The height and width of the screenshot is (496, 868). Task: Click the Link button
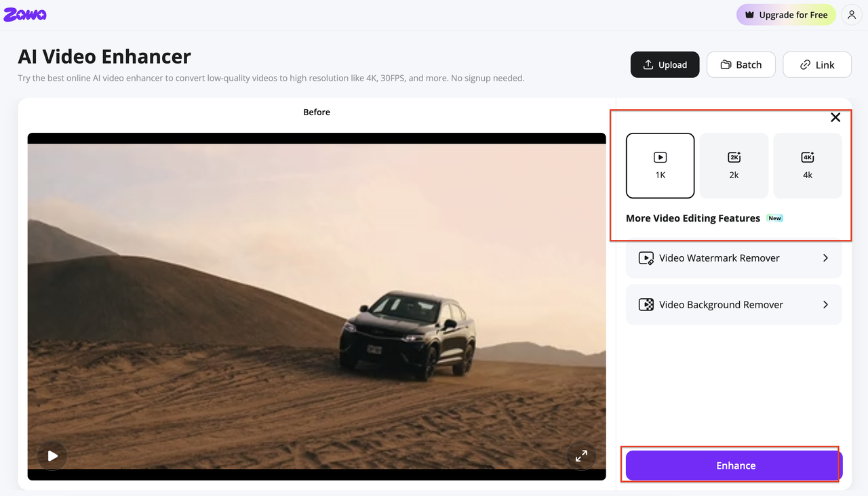817,64
